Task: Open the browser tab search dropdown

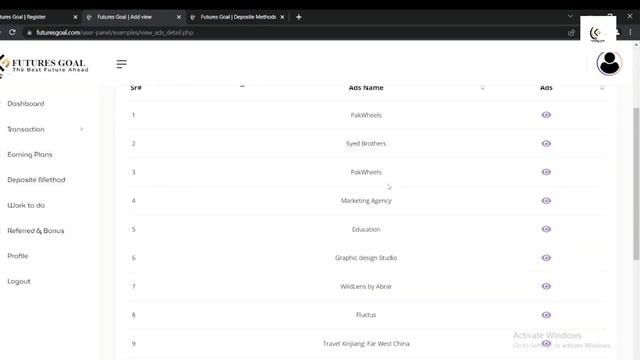Action: (570, 16)
